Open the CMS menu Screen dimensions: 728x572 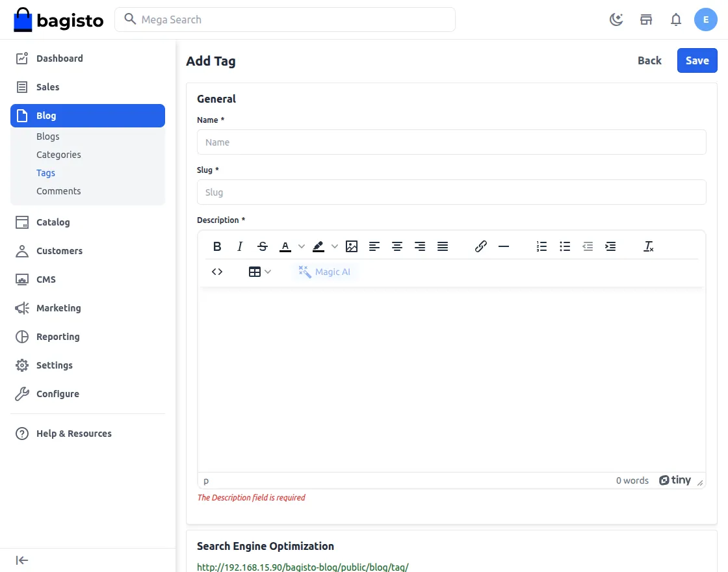[x=88, y=279]
